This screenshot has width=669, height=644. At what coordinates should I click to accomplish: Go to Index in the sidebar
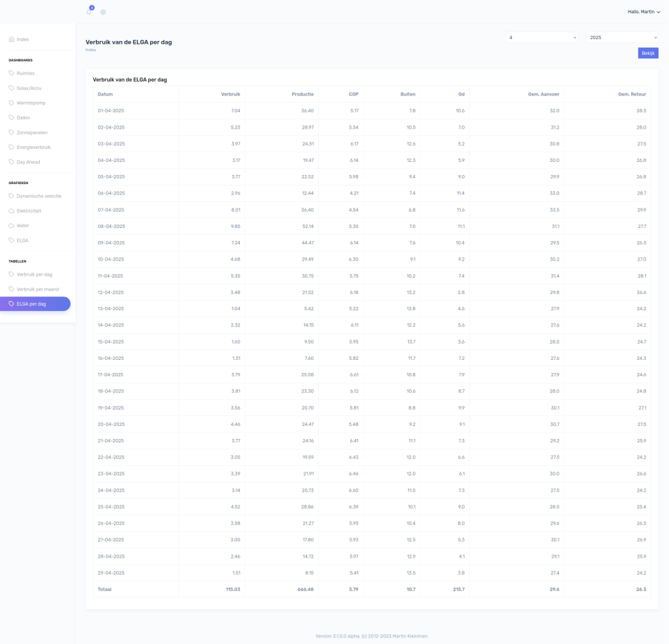coord(23,39)
